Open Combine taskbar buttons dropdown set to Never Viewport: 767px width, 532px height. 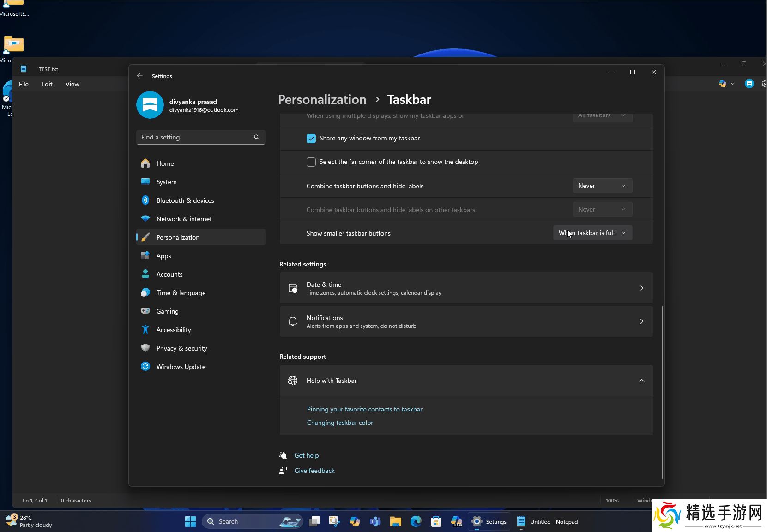click(x=602, y=186)
